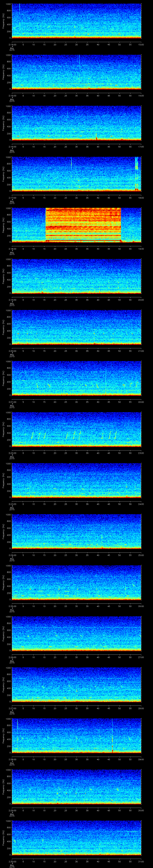Click the vertical spike near 31 s in 2:15:00 spectrogram

pyautogui.click(x=79, y=60)
